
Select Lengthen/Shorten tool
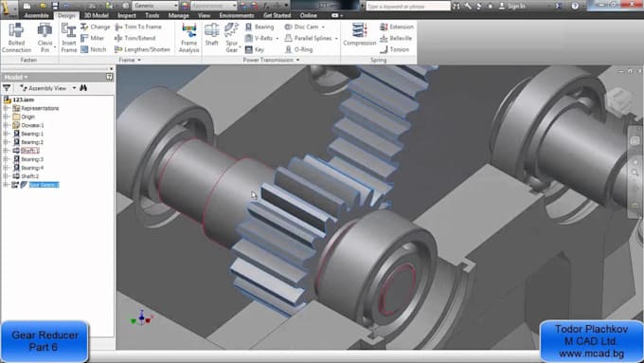(x=142, y=49)
